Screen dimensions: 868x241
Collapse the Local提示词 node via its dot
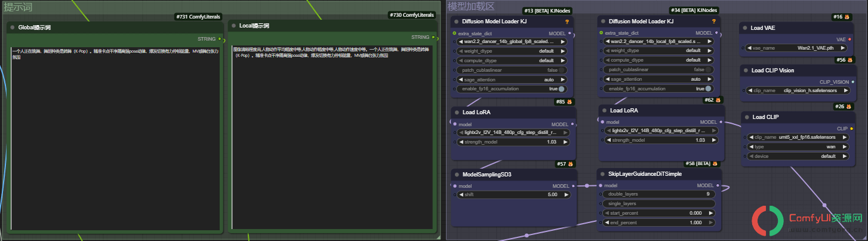pyautogui.click(x=233, y=26)
